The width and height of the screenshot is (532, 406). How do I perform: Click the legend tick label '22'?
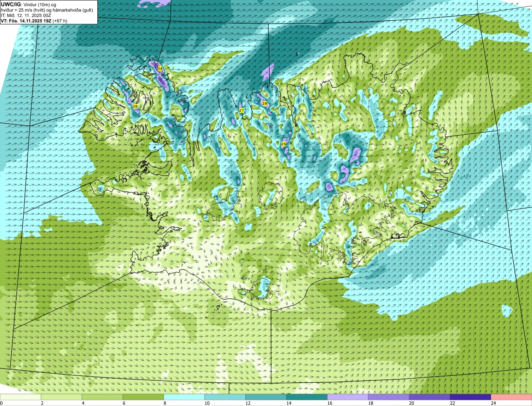click(452, 403)
